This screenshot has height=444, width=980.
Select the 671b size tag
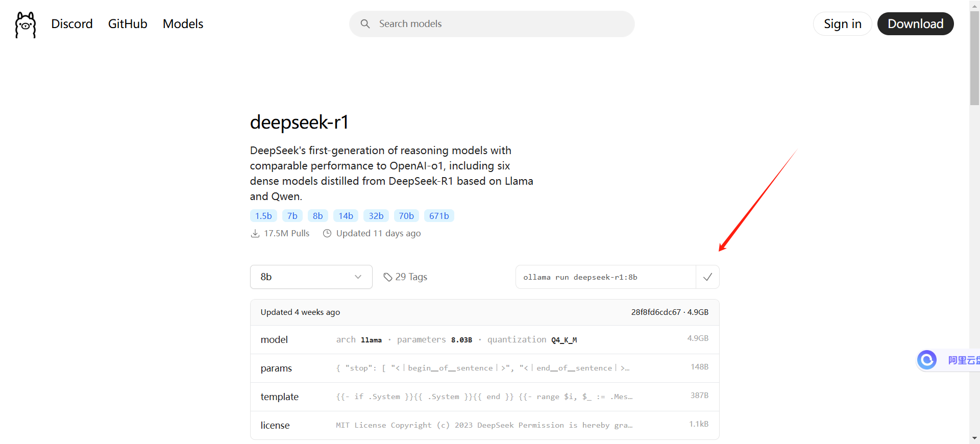click(x=439, y=216)
